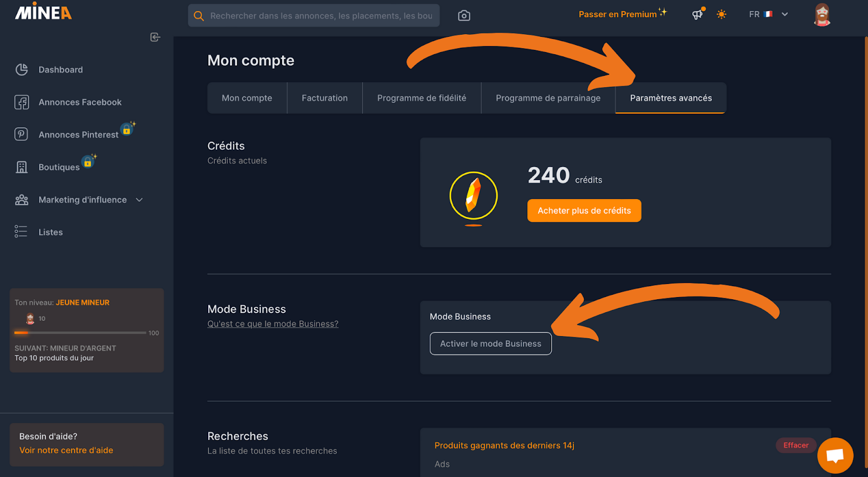The height and width of the screenshot is (477, 868).
Task: Click the Boutiques building icon
Action: tap(22, 167)
